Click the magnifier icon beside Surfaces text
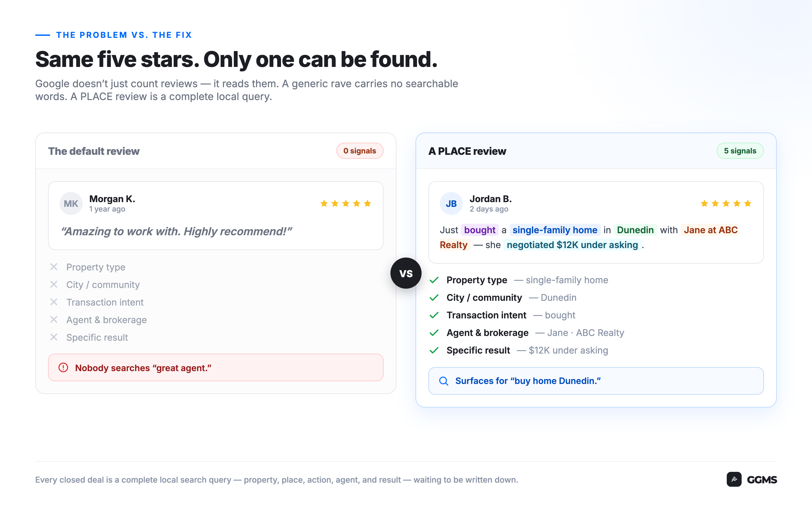 444,381
